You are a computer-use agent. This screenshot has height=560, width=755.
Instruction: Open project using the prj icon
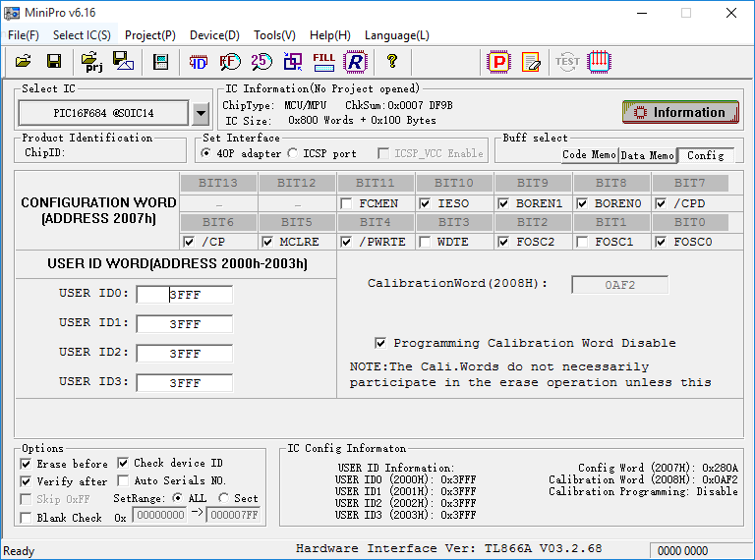coord(92,62)
